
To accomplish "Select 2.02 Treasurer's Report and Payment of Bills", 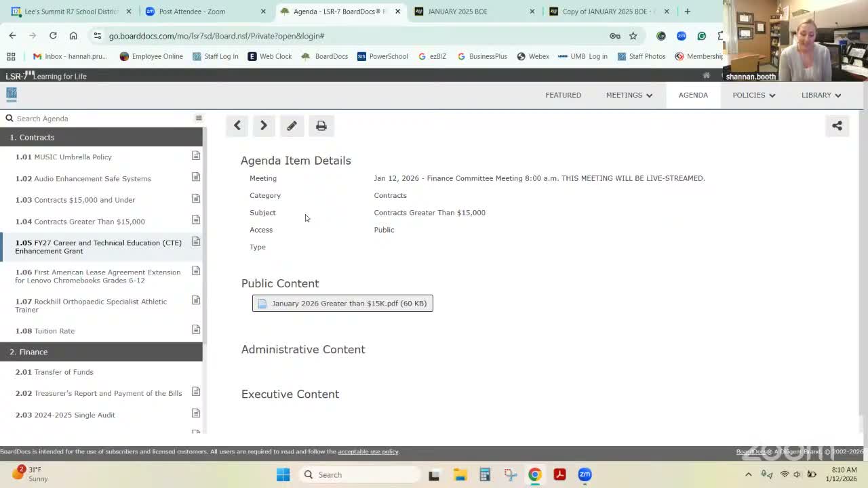I will [98, 393].
